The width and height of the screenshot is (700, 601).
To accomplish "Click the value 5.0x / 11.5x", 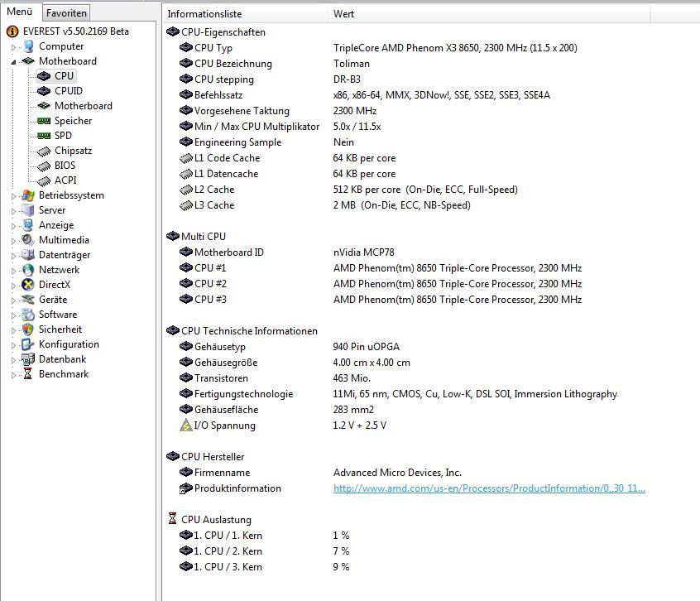I will pos(357,127).
